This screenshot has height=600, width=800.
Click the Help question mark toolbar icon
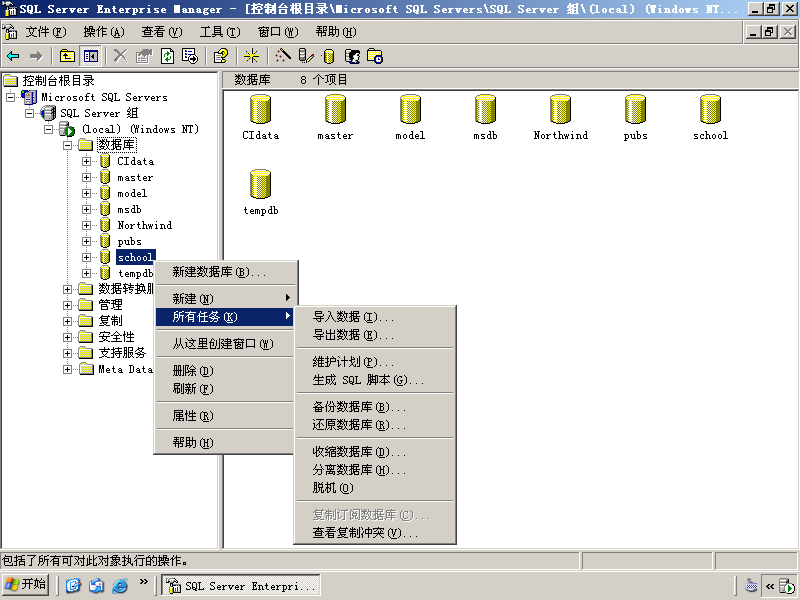pos(221,56)
